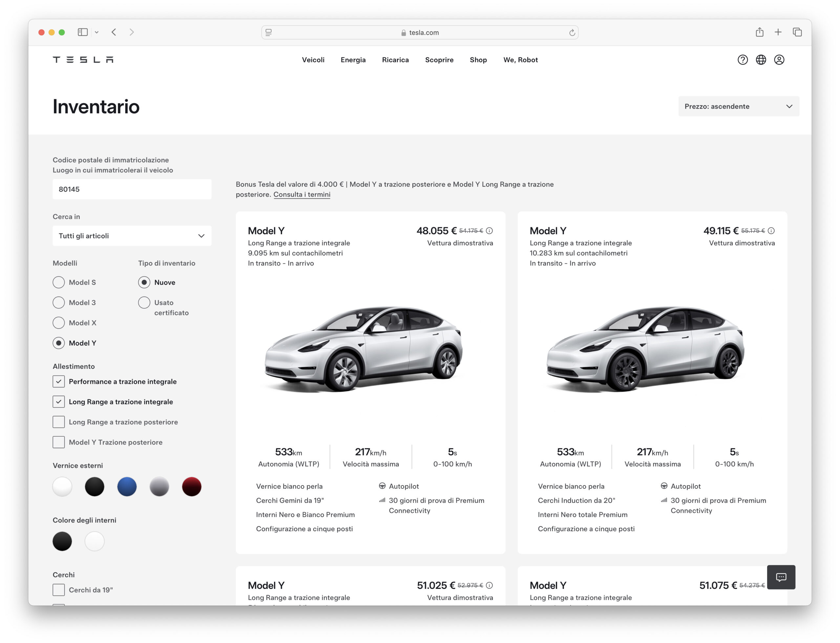
Task: Select Model Y radio button
Action: (x=59, y=343)
